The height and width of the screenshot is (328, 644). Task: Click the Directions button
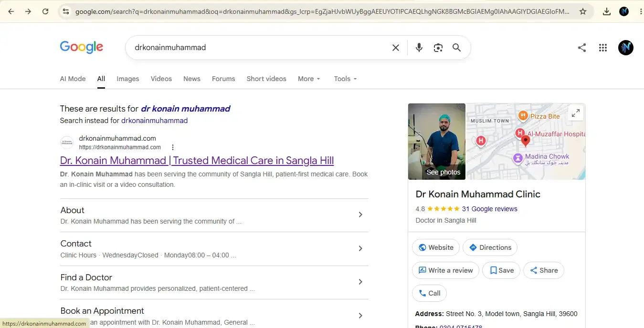click(490, 247)
